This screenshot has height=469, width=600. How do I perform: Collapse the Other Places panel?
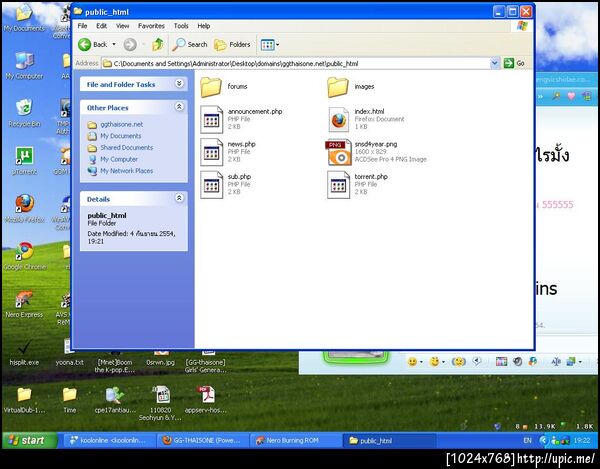[179, 107]
